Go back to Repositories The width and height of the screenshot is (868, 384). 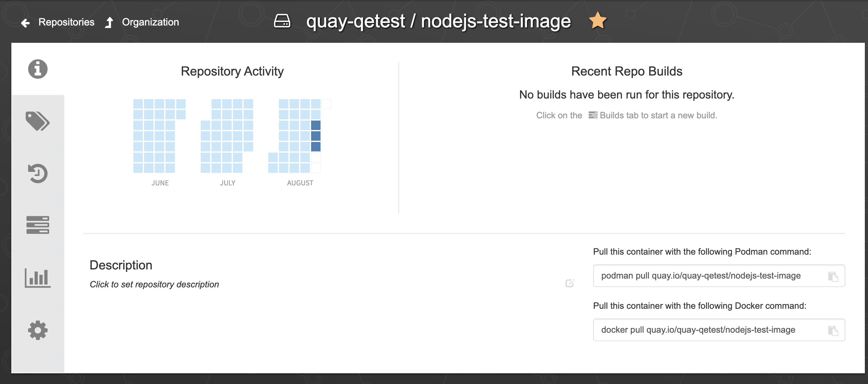click(67, 22)
